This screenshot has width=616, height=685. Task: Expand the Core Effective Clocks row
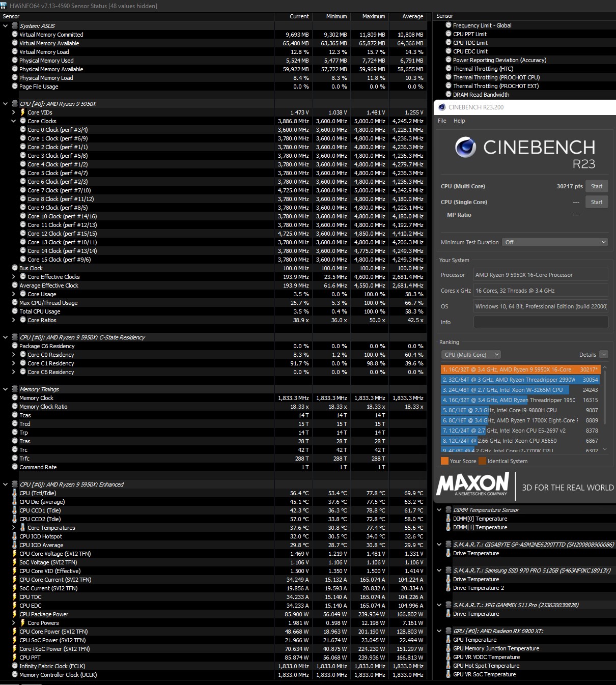click(x=14, y=276)
